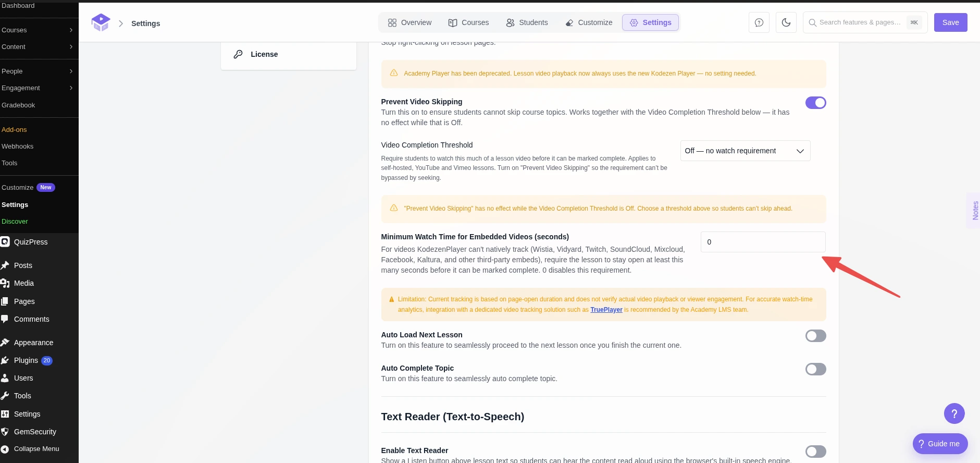
Task: Click the Save button
Action: (x=950, y=22)
